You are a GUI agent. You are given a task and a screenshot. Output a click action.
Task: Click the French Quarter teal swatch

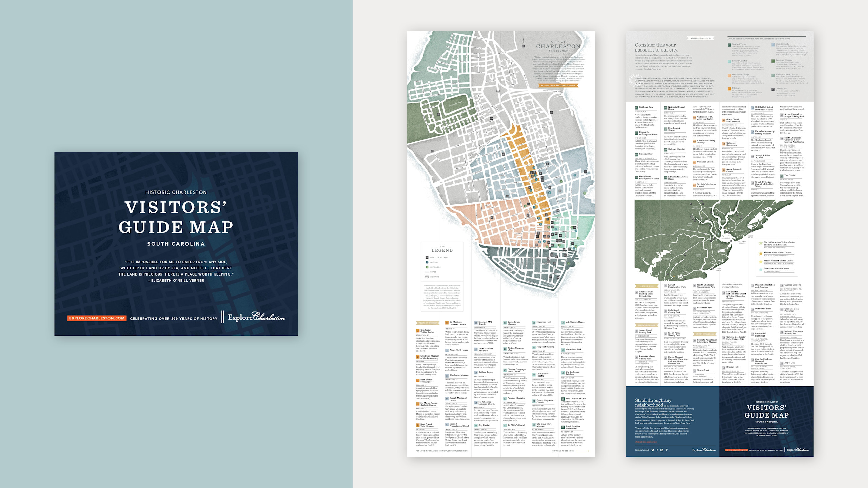pyautogui.click(x=729, y=61)
